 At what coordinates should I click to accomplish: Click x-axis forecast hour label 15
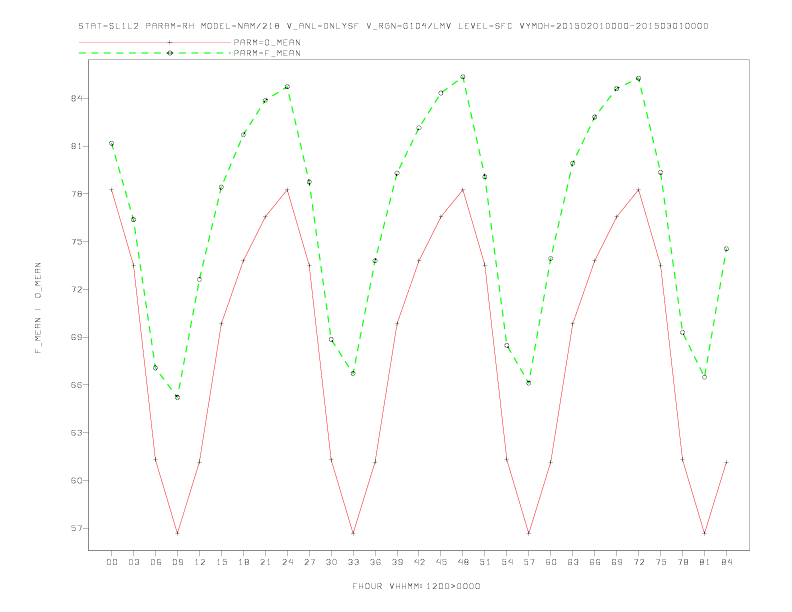(x=221, y=562)
